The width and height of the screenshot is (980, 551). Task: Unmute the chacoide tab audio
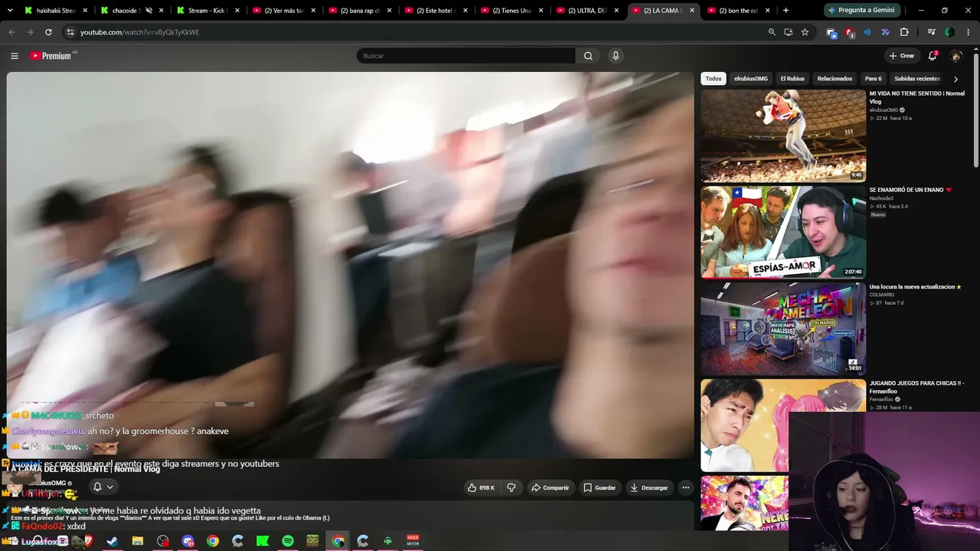[x=149, y=11]
